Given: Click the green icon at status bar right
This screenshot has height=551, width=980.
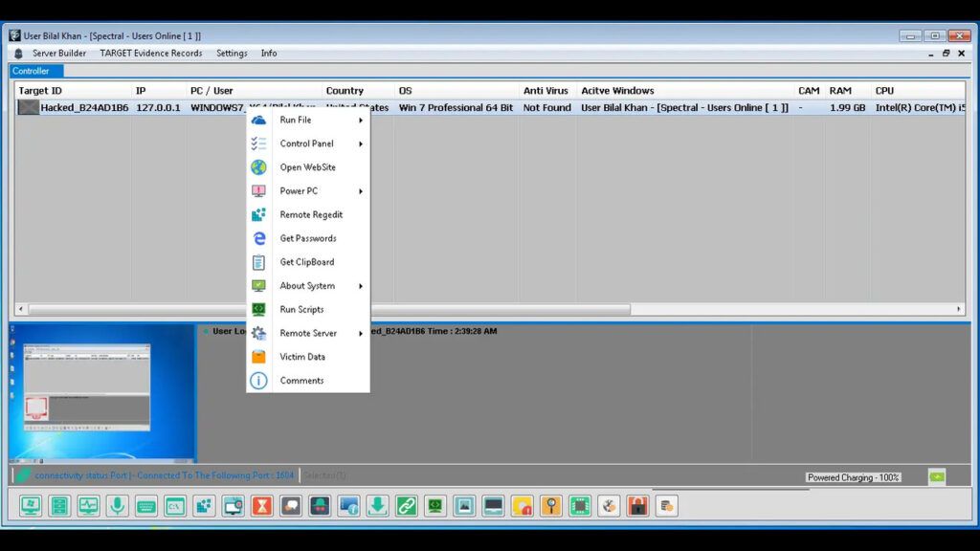Looking at the screenshot, I should tap(936, 476).
